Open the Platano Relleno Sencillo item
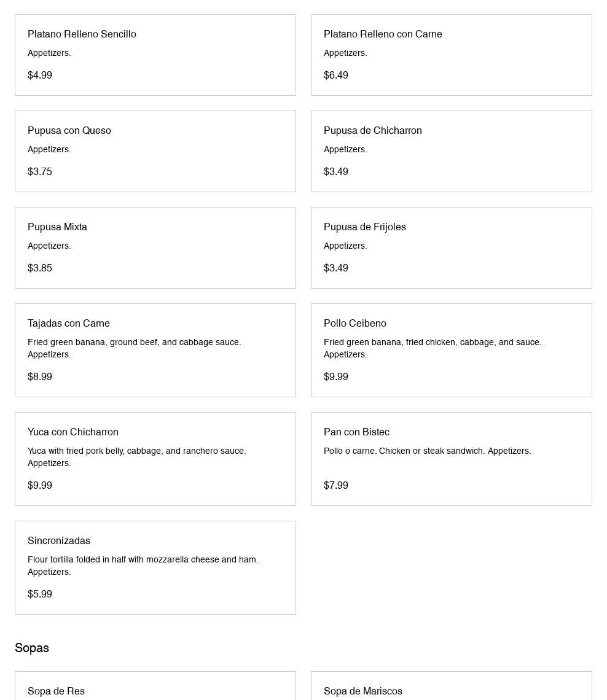The image size is (607, 700). pos(155,55)
